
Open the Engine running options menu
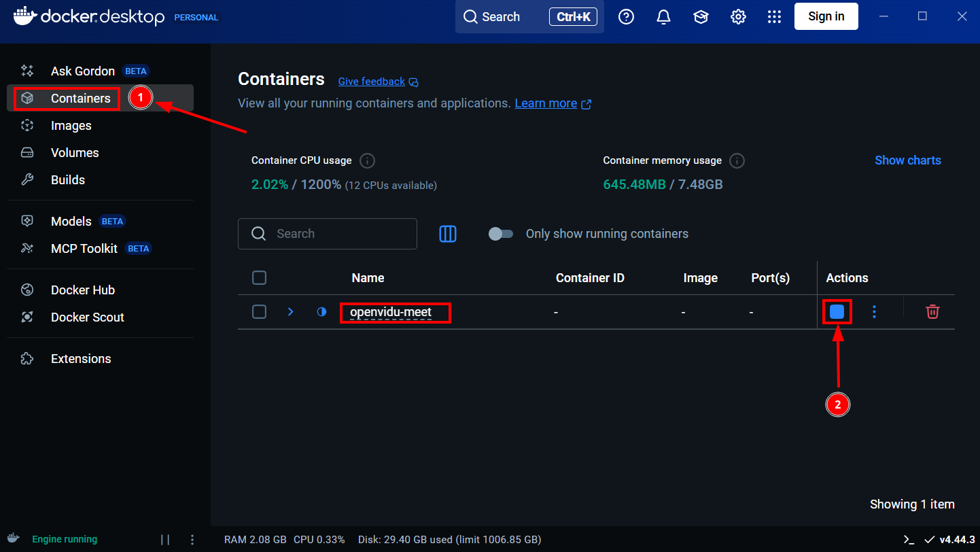pyautogui.click(x=192, y=539)
